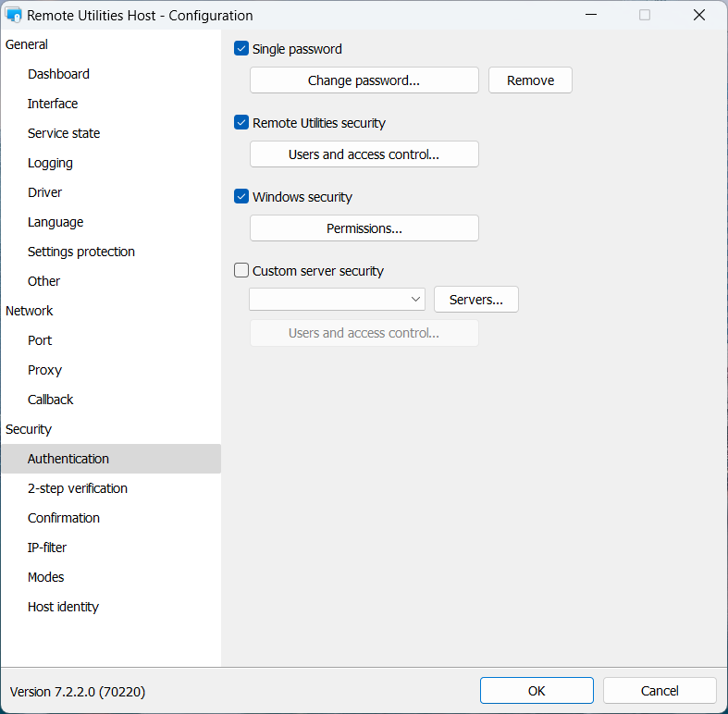
Task: Open Windows security Permissions dialog
Action: point(364,228)
